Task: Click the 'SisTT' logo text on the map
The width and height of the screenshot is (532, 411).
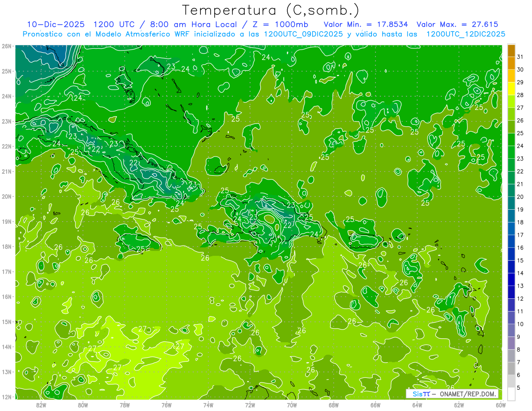Action: pos(421,394)
